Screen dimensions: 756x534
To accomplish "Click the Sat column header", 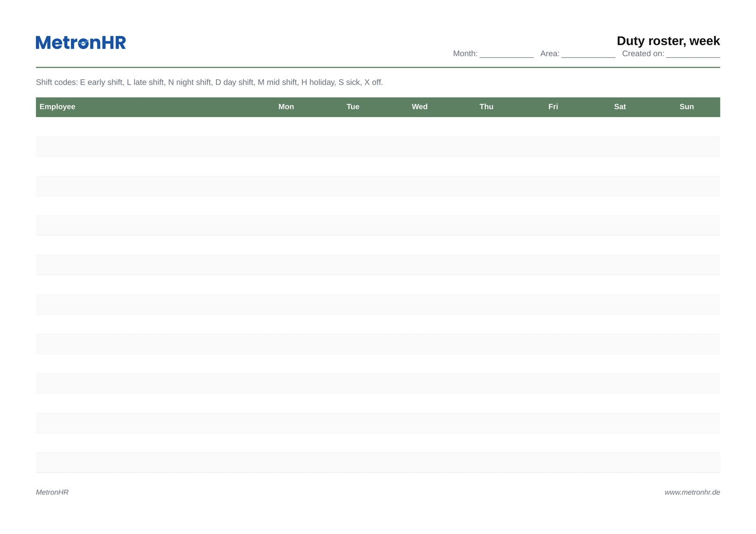I will click(620, 107).
